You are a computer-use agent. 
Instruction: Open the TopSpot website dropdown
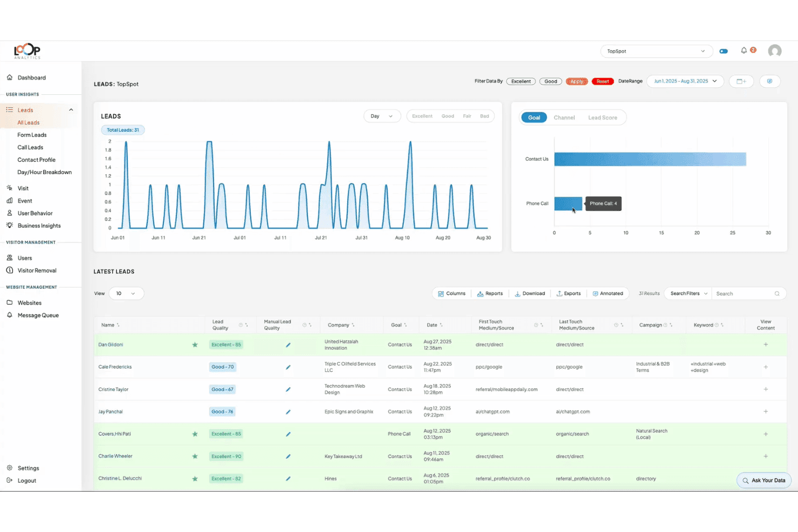[656, 51]
